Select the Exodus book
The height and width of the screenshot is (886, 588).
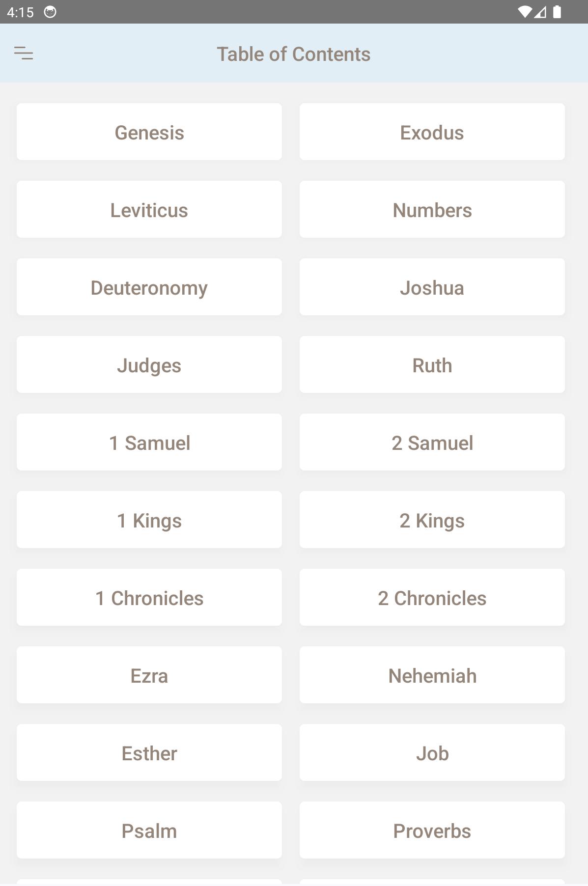click(432, 132)
